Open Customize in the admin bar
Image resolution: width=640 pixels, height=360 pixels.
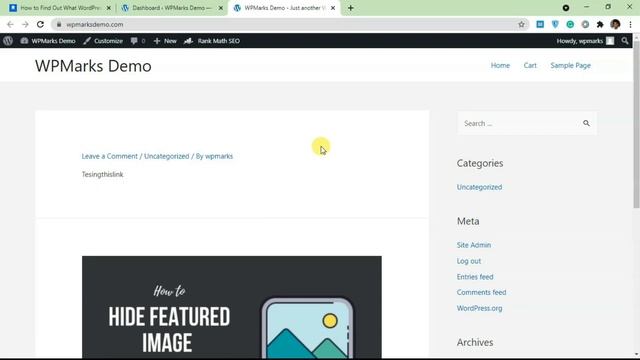pos(103,41)
